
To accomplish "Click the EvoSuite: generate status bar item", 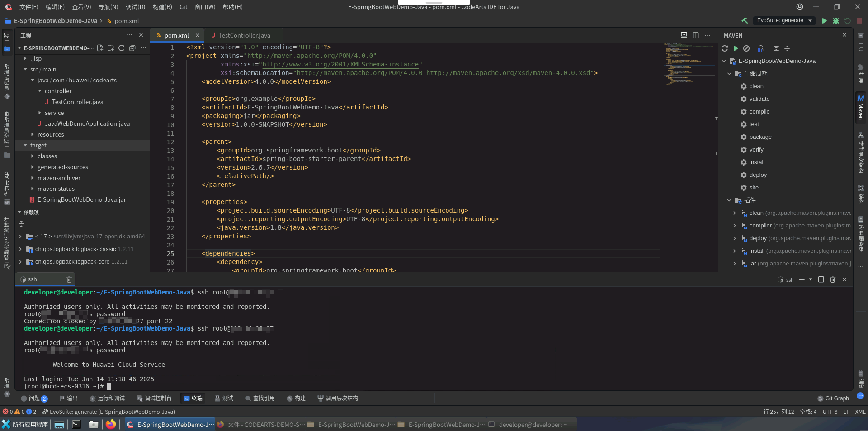I will (x=108, y=412).
